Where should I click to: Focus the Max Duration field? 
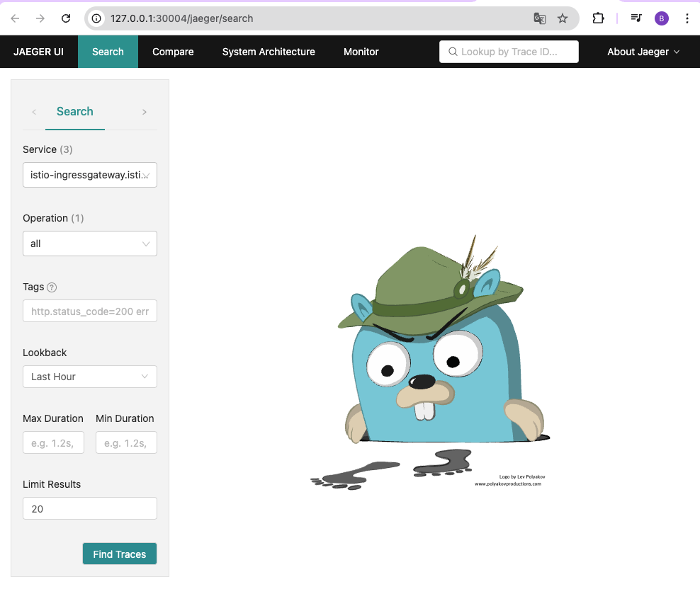click(53, 442)
